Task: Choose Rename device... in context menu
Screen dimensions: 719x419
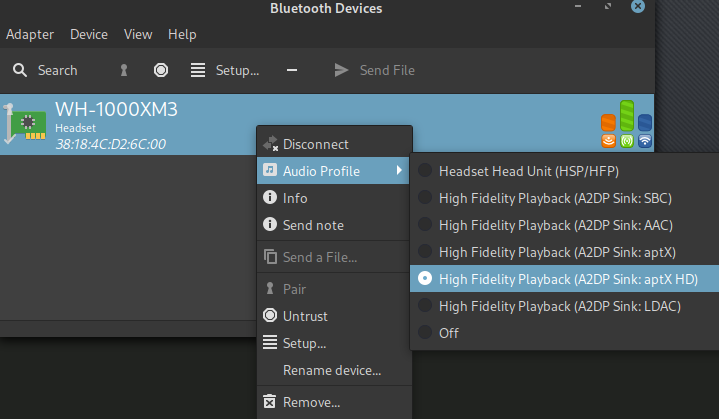Action: click(333, 370)
